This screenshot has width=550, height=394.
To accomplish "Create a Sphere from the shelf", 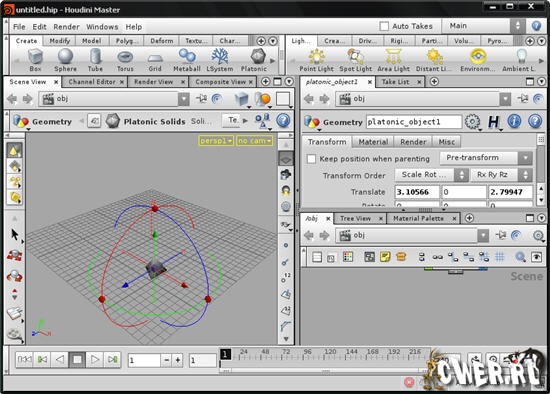I will 65,60.
